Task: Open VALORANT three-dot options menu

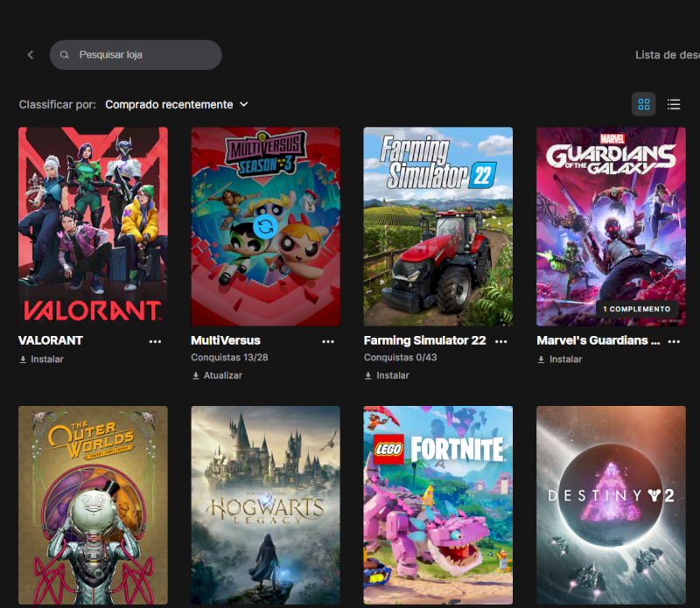Action: click(155, 341)
